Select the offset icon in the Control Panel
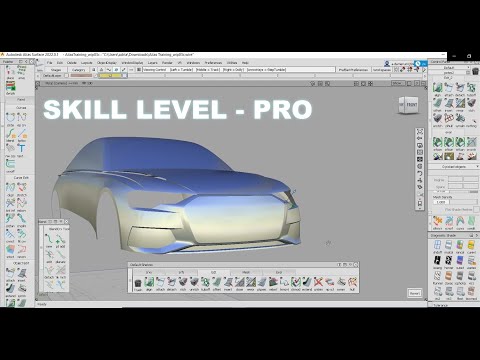This screenshot has width=480, height=360. pos(438,103)
